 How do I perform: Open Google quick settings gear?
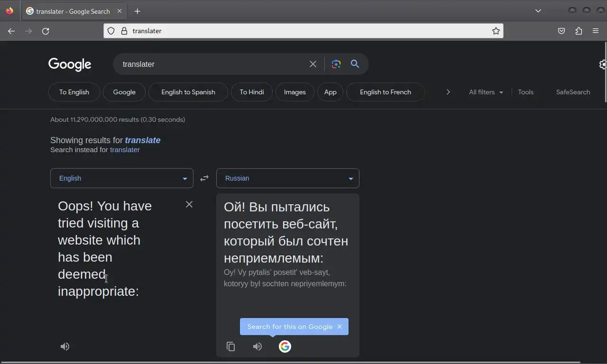(603, 64)
